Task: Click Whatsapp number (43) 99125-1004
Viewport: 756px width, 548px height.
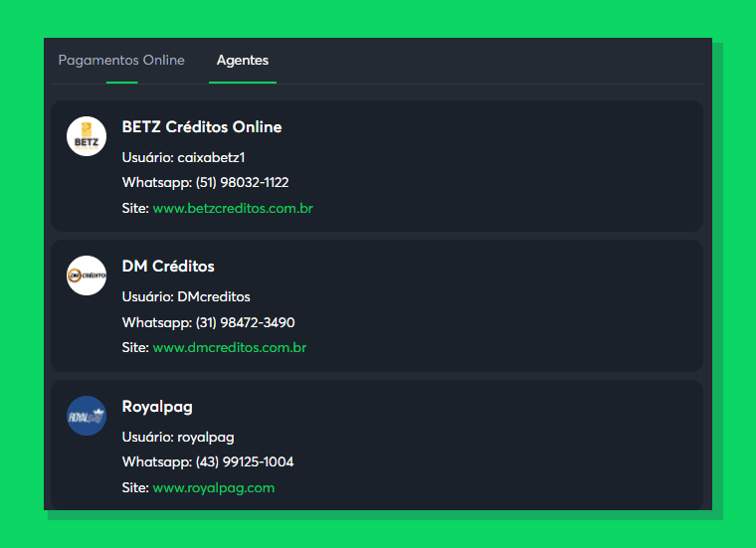Action: (x=245, y=462)
